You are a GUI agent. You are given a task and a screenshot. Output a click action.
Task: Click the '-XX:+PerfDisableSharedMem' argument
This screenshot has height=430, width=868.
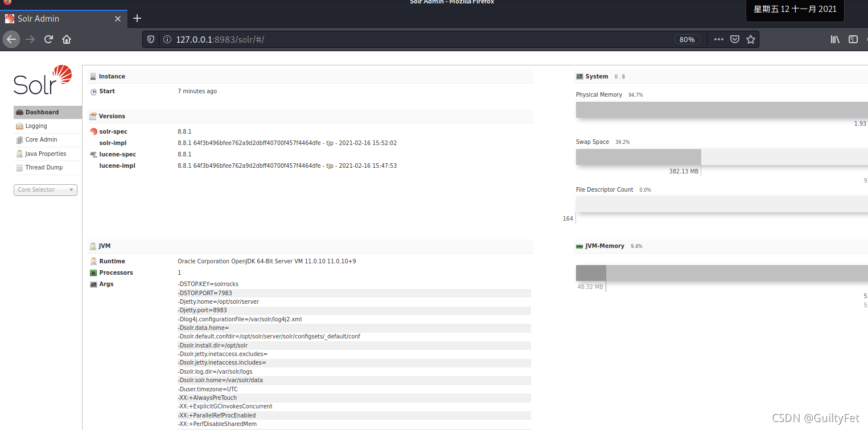pos(217,424)
